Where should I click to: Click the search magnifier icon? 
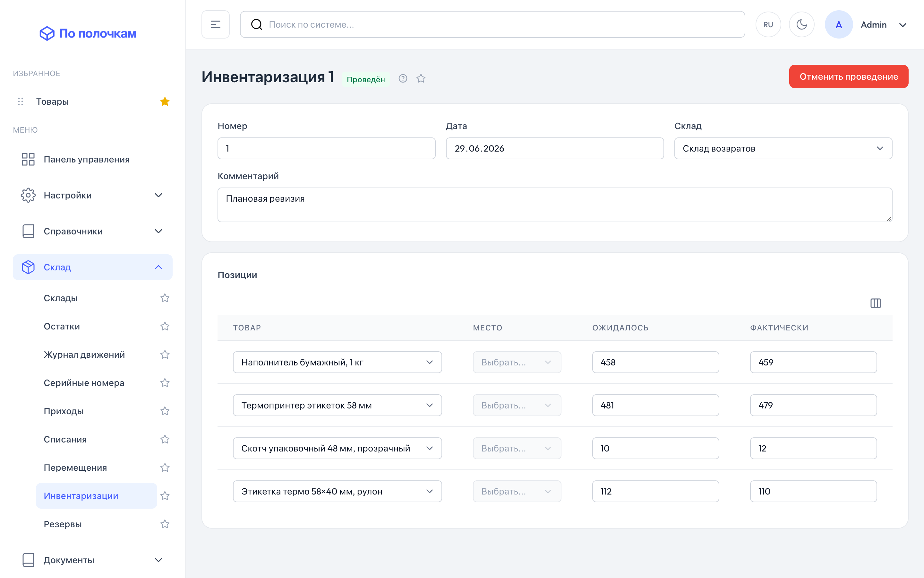click(x=257, y=24)
